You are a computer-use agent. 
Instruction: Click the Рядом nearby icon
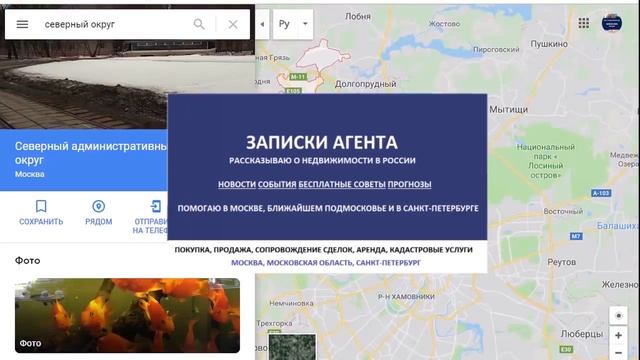coord(98,207)
